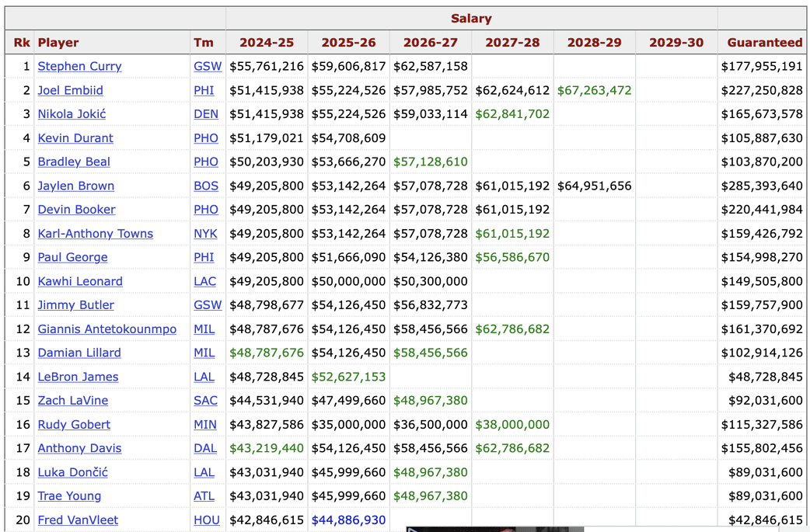Open the BOS team link
The image size is (810, 532).
point(205,186)
